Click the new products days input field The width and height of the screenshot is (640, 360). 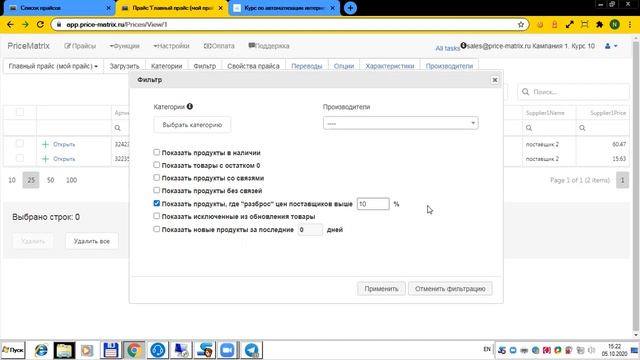[x=310, y=230]
